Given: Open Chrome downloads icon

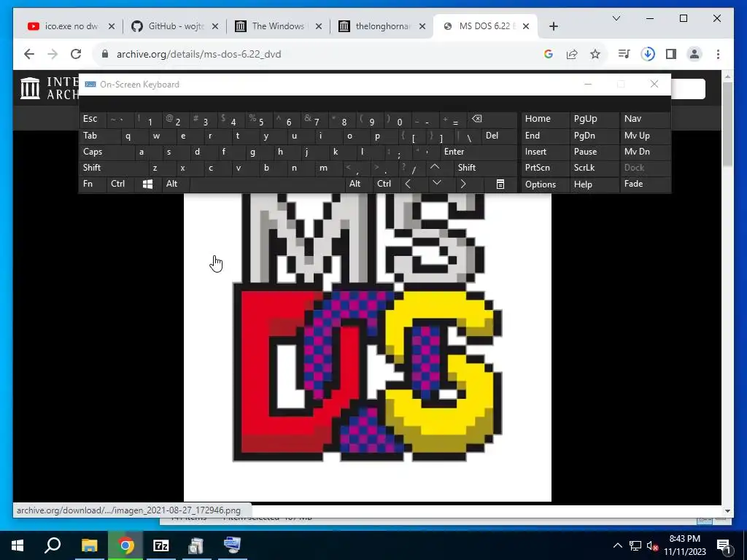Looking at the screenshot, I should point(648,54).
